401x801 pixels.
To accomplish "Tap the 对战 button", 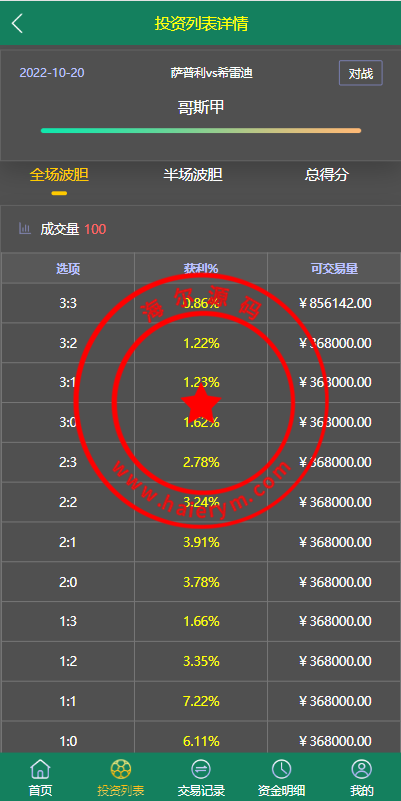I will (361, 73).
